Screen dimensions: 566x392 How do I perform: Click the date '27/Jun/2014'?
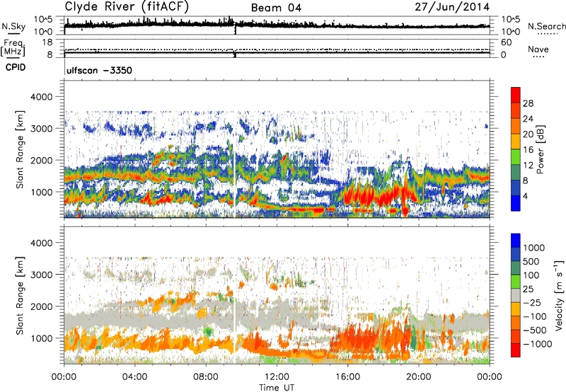pyautogui.click(x=452, y=7)
